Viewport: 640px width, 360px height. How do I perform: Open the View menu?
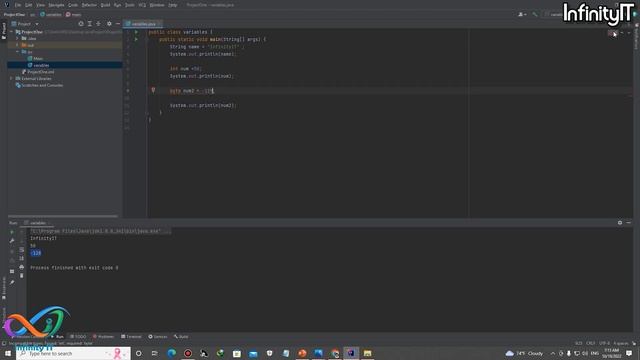tap(40, 5)
